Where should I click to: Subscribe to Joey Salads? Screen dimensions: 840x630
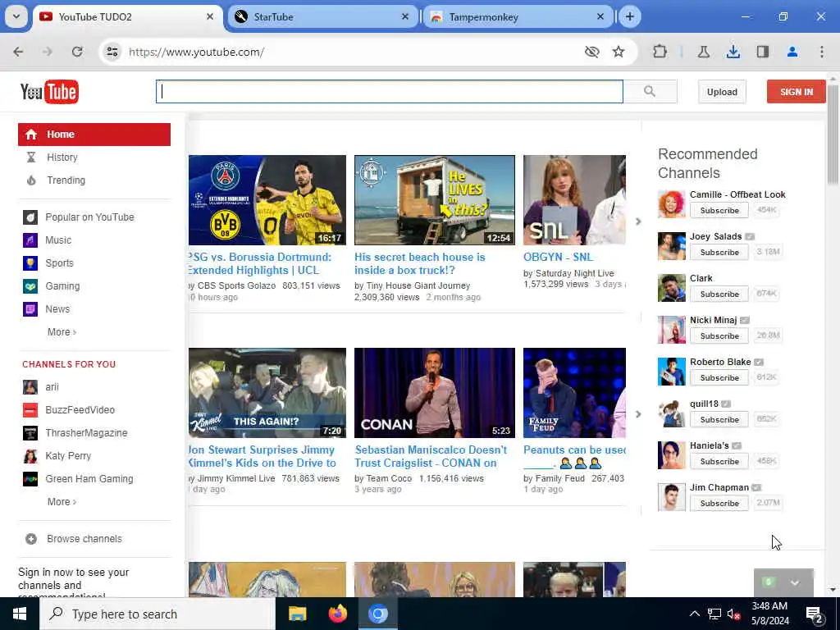tap(719, 253)
